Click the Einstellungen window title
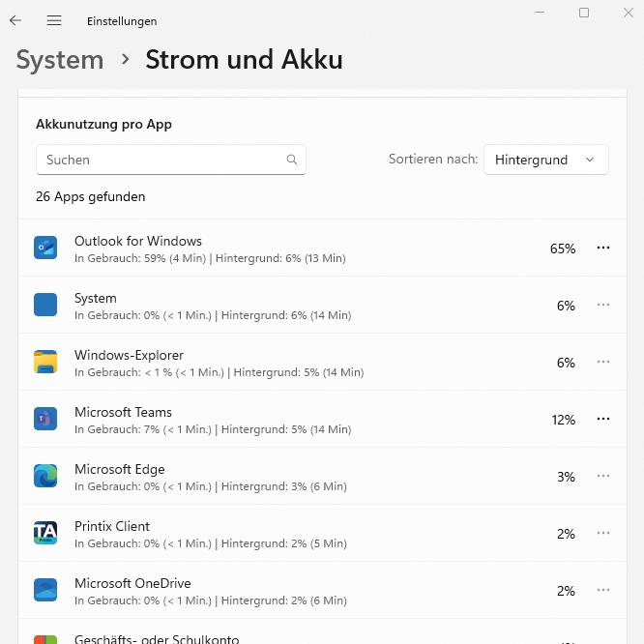The image size is (644, 644). [122, 21]
